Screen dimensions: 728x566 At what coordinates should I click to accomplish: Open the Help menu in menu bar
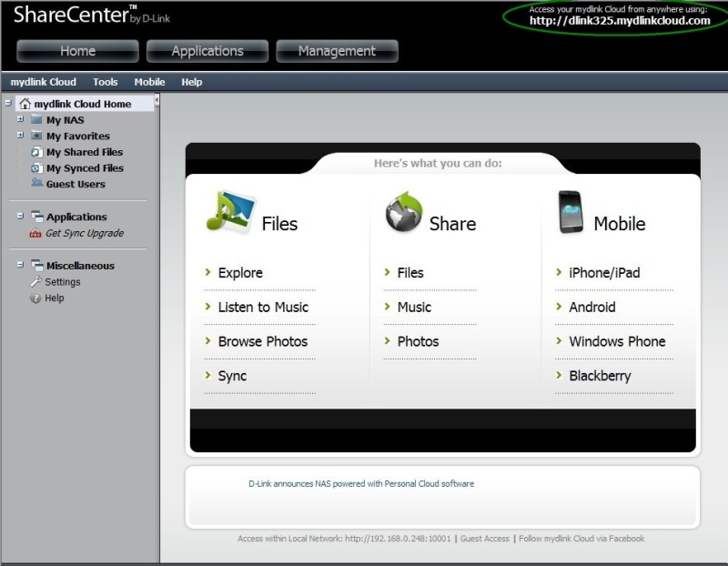(192, 82)
